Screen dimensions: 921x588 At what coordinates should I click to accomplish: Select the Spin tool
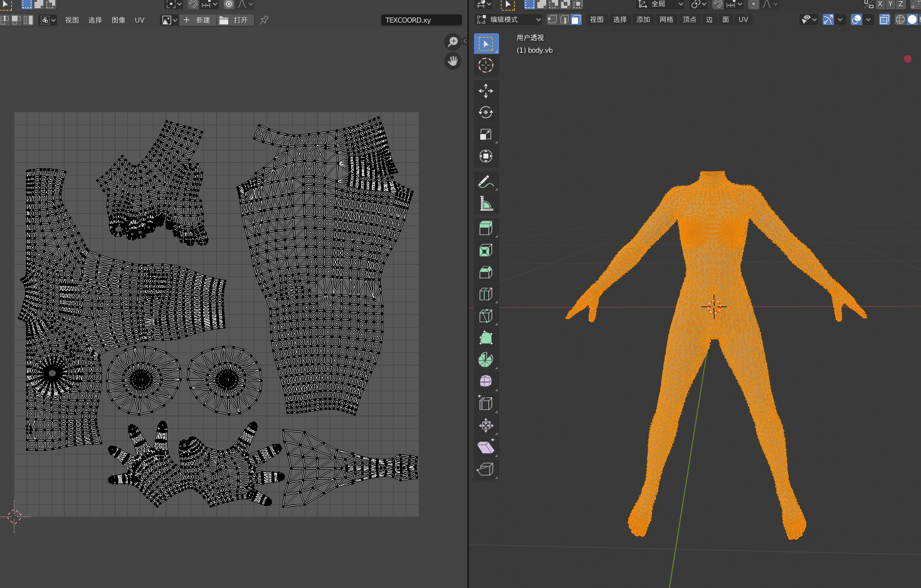[x=486, y=360]
